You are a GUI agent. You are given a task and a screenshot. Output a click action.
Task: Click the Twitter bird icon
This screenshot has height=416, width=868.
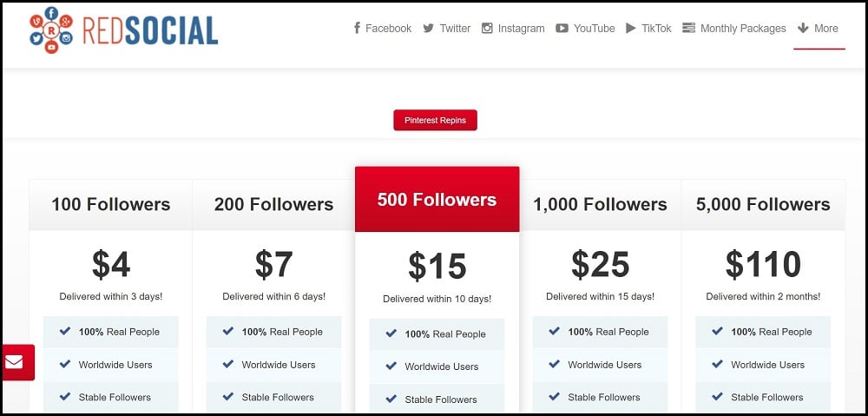click(429, 28)
